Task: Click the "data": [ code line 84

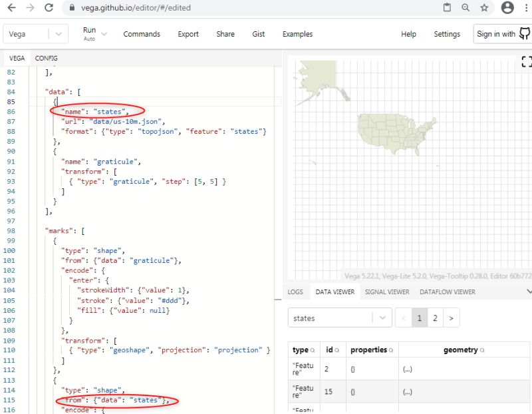Action: 63,92
